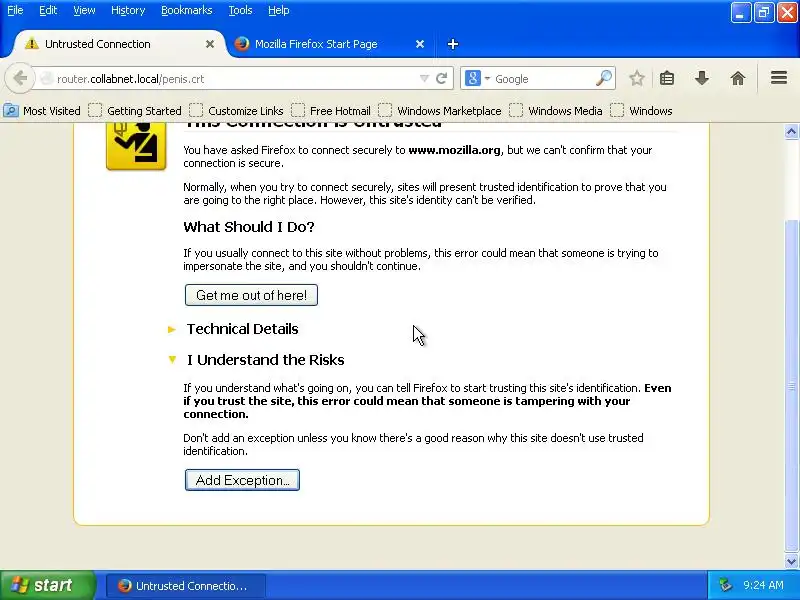
Task: Expand the Technical Details section
Action: pyautogui.click(x=242, y=329)
